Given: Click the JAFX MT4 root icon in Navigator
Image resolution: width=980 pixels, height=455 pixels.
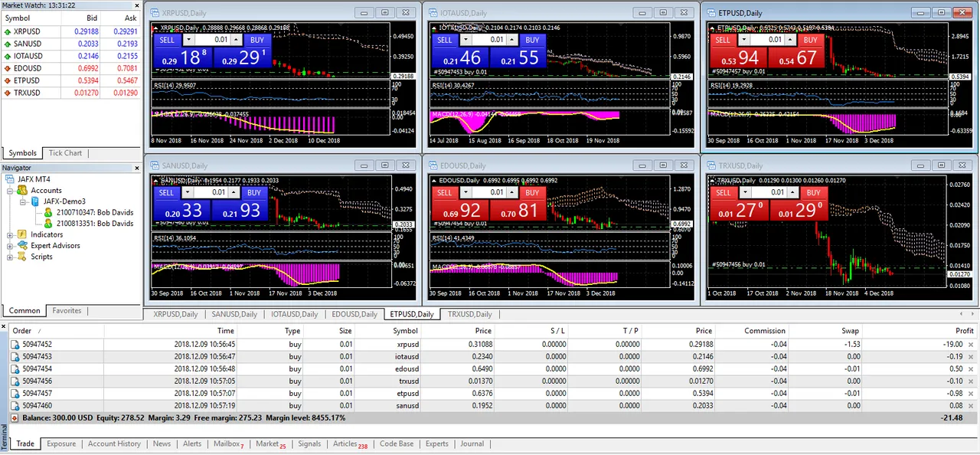Looking at the screenshot, I should point(10,179).
